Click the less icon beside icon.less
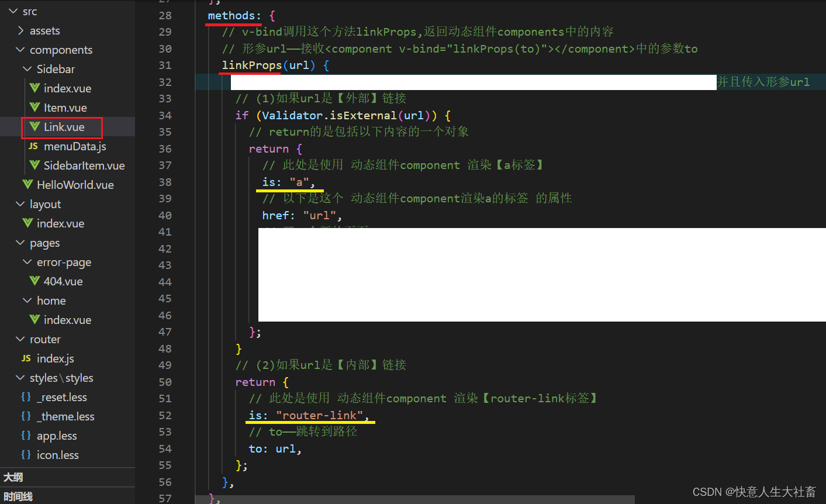The image size is (826, 504). (26, 455)
